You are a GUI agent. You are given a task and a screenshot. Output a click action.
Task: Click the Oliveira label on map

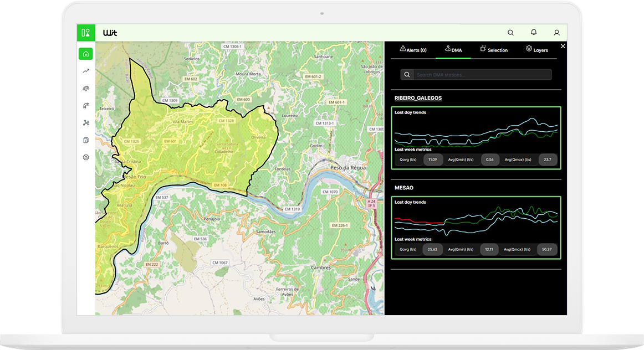[x=258, y=137]
